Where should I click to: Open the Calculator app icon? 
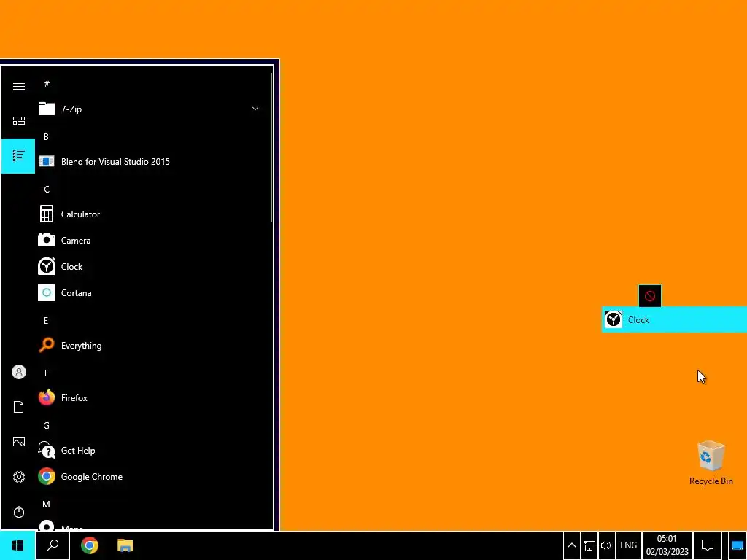click(46, 214)
